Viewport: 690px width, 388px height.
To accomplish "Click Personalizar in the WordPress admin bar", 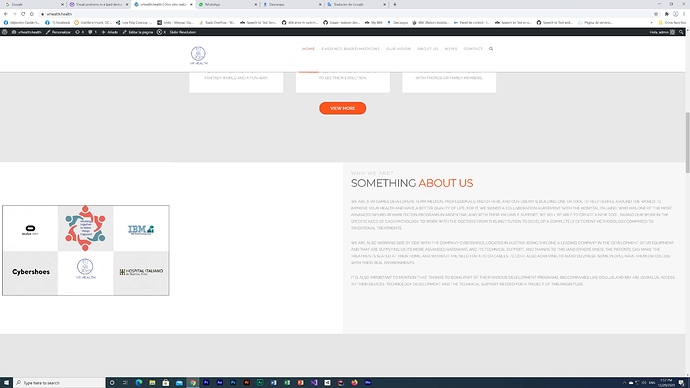I will click(x=58, y=32).
